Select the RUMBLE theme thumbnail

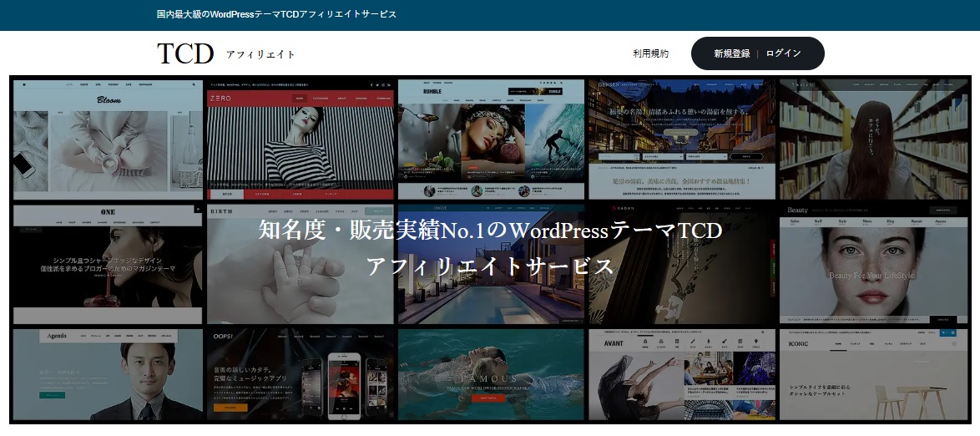[x=491, y=139]
